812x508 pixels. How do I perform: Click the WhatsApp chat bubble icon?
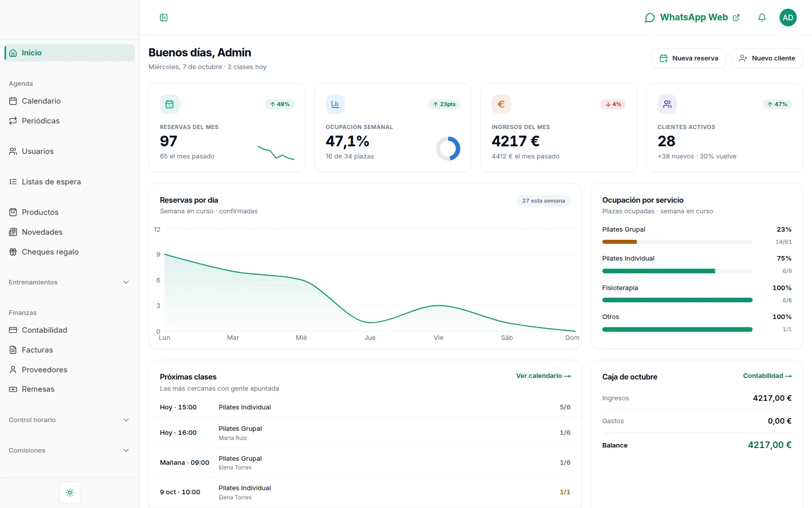[650, 18]
